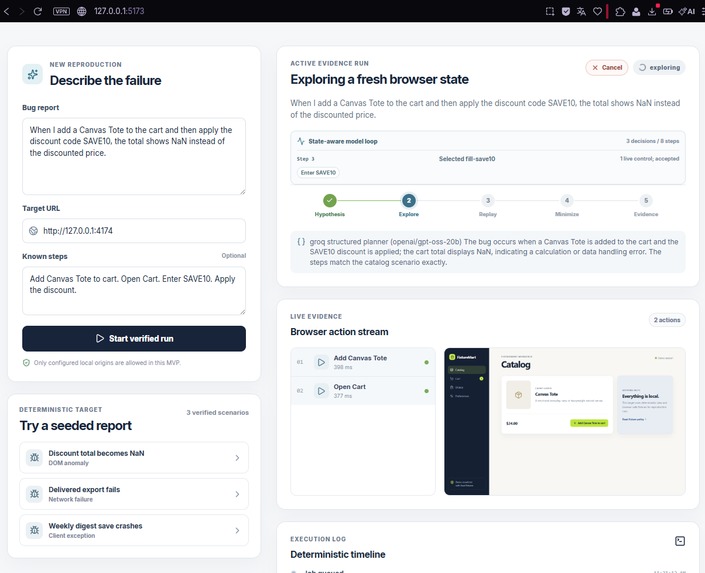
Task: Click the Catalog browser preview thumbnail
Action: pos(565,421)
